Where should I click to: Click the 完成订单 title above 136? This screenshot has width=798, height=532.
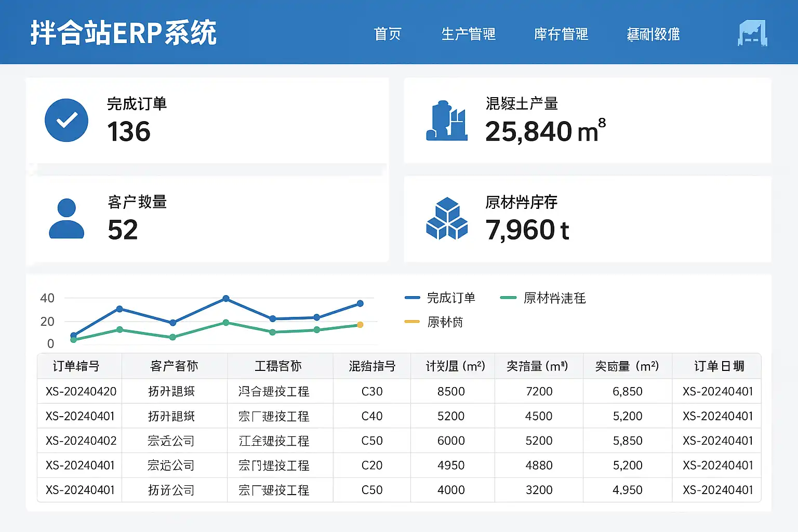[137, 103]
